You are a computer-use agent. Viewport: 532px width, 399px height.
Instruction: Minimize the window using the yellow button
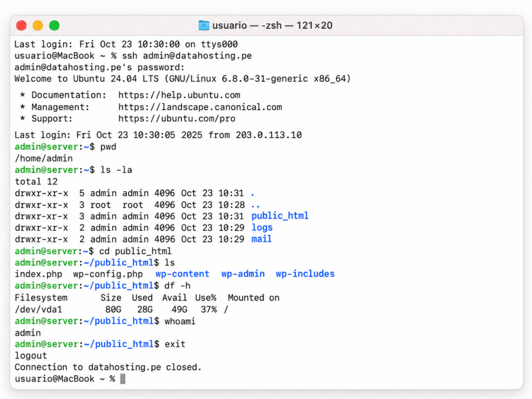point(37,25)
